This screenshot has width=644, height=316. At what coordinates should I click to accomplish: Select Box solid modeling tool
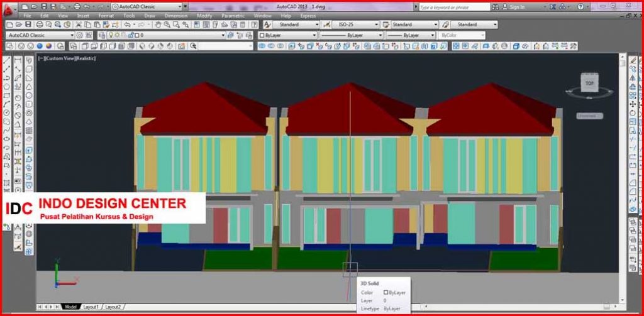click(29, 69)
